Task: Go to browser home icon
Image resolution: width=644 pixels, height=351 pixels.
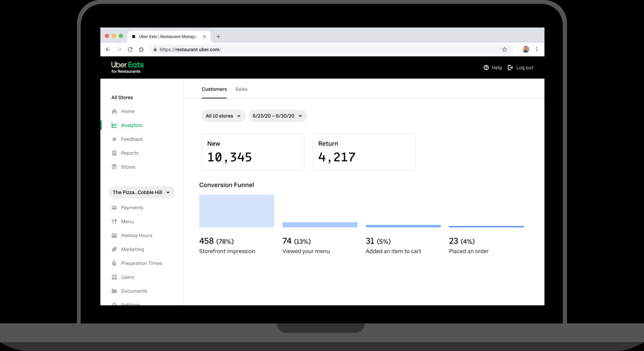Action: 141,49
